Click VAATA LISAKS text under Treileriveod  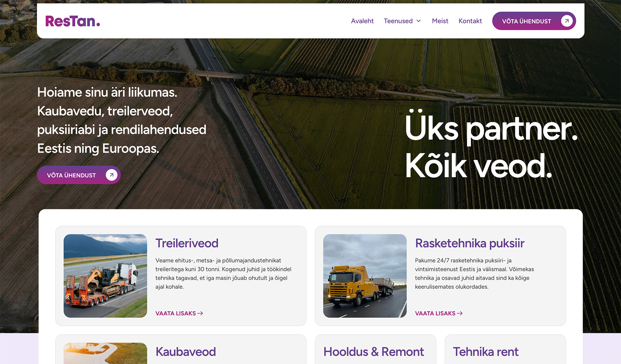point(175,313)
